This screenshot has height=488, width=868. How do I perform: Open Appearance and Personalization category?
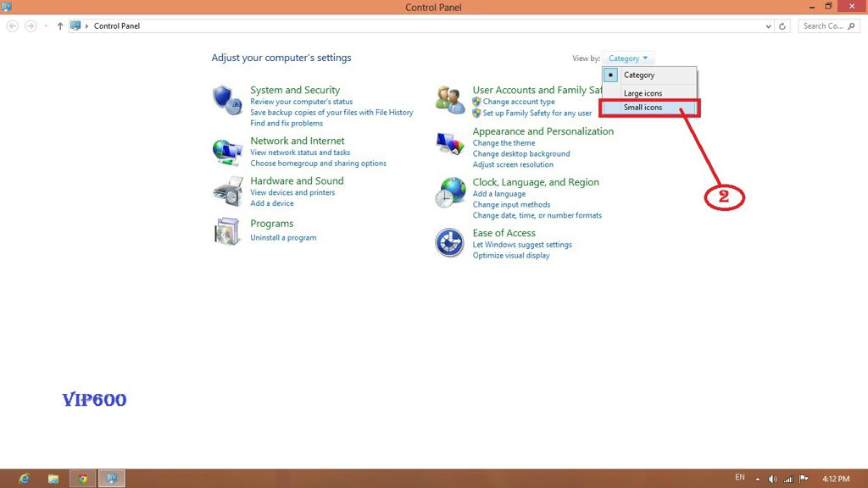coord(543,131)
